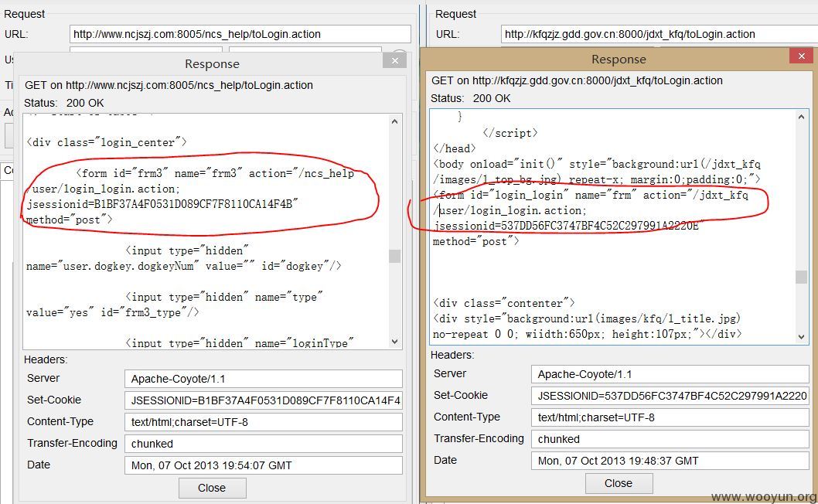
Task: Click the left URL field with ncjszj.com address
Action: pyautogui.click(x=240, y=35)
